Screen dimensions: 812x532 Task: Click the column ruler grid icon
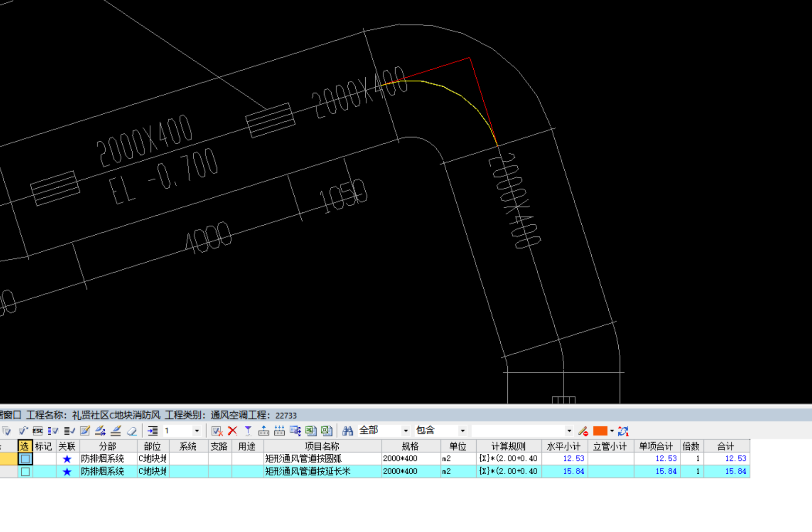tap(280, 431)
